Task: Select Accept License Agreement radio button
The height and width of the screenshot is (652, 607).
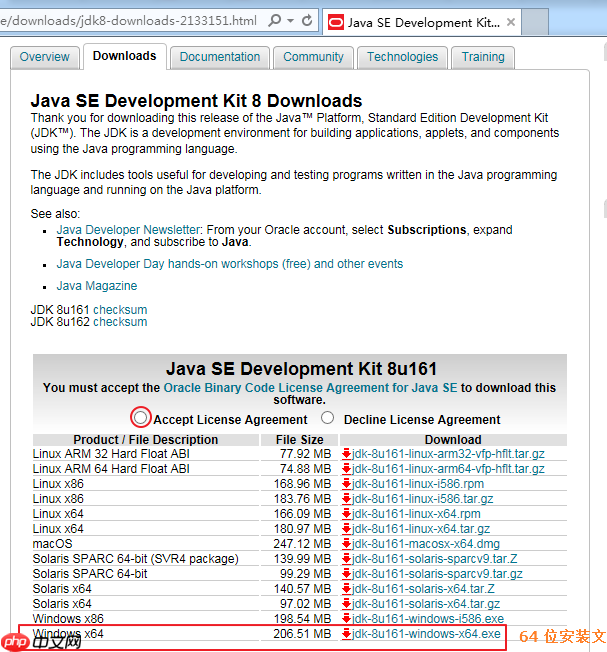Action: [141, 417]
